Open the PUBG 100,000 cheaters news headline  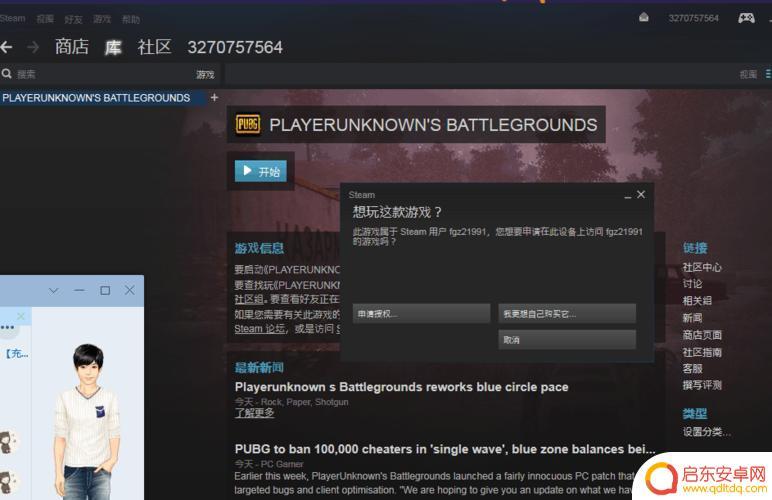pyautogui.click(x=445, y=449)
